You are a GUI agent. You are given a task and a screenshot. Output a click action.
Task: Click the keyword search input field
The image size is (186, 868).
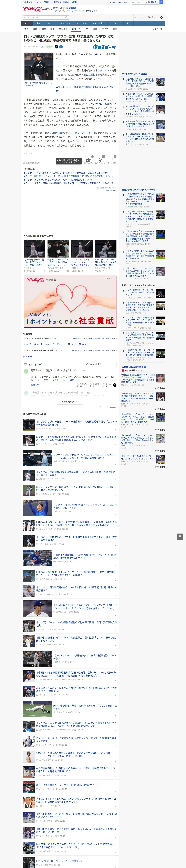(x=44, y=18)
